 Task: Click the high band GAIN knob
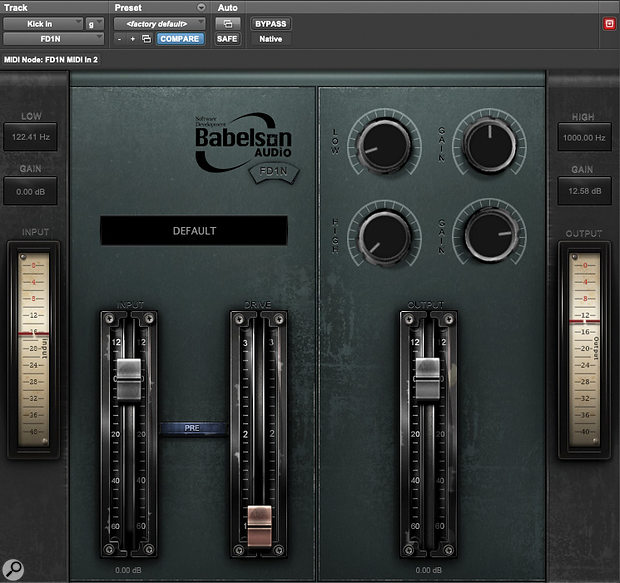[490, 236]
